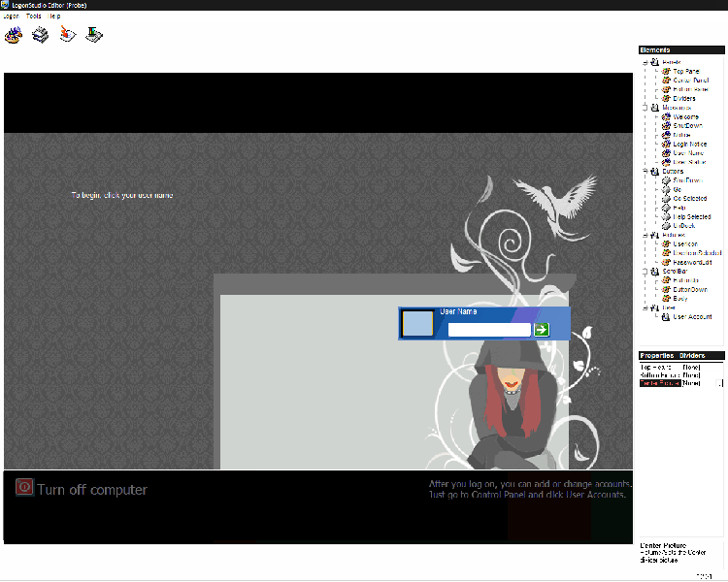
Task: Collapse the ScrollBar tree node
Action: [x=645, y=272]
